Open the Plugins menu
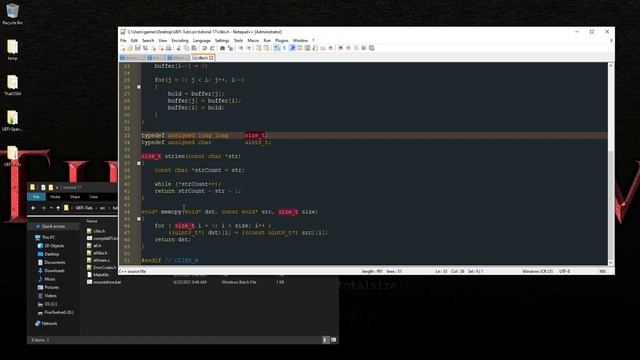 282,40
